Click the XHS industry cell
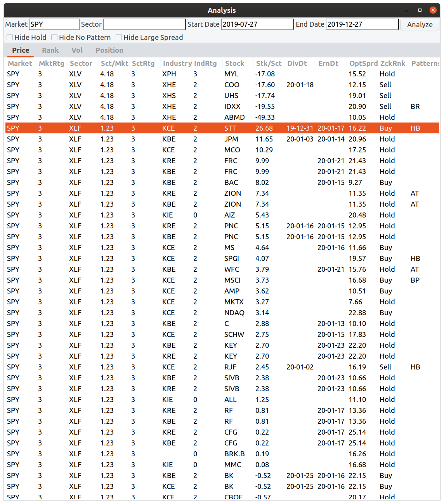The width and height of the screenshot is (444, 504). pyautogui.click(x=169, y=95)
